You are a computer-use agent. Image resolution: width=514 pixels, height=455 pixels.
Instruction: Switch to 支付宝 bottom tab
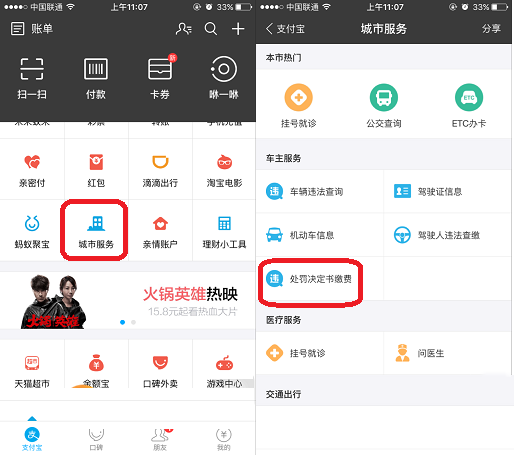32,438
